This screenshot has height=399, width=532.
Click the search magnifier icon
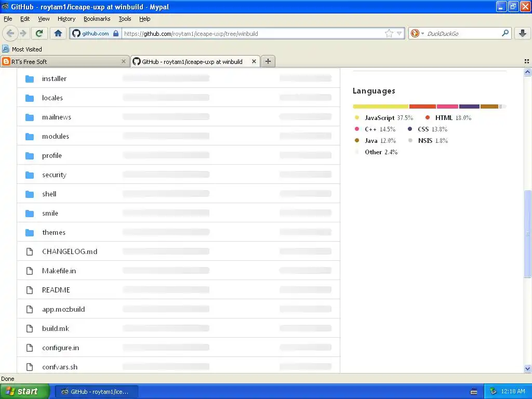tap(505, 33)
